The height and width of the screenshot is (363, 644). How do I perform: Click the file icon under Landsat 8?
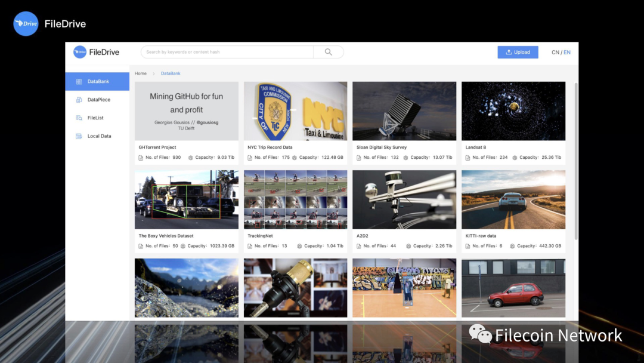[467, 158]
